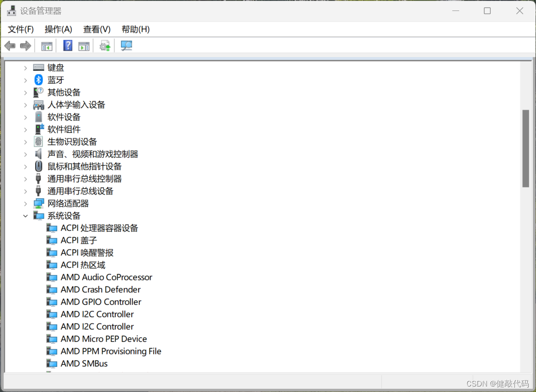Viewport: 536px width, 392px height.
Task: Expand the 网络适配器 category
Action: pos(25,203)
